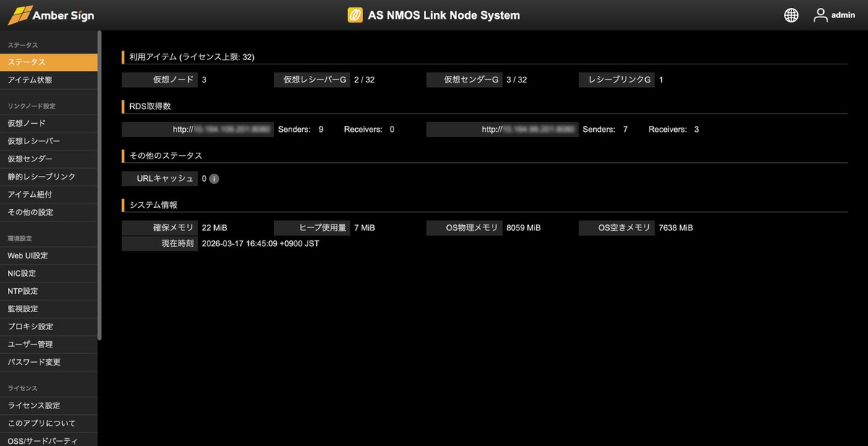Open その他の設定 page
The height and width of the screenshot is (446, 868).
click(48, 212)
